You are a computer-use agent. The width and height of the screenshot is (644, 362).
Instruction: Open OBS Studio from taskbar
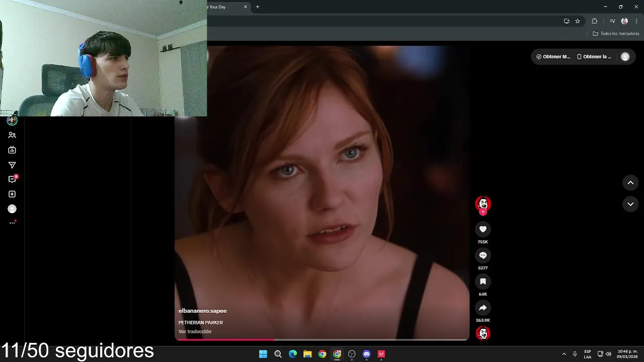(x=352, y=354)
